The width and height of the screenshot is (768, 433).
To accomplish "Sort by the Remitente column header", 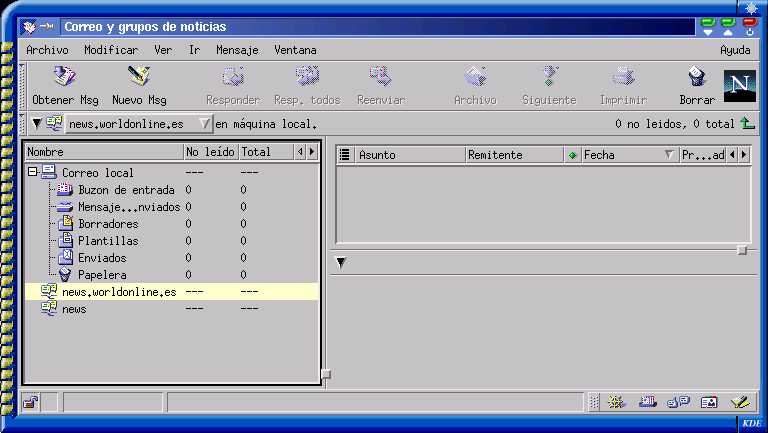I will (514, 155).
